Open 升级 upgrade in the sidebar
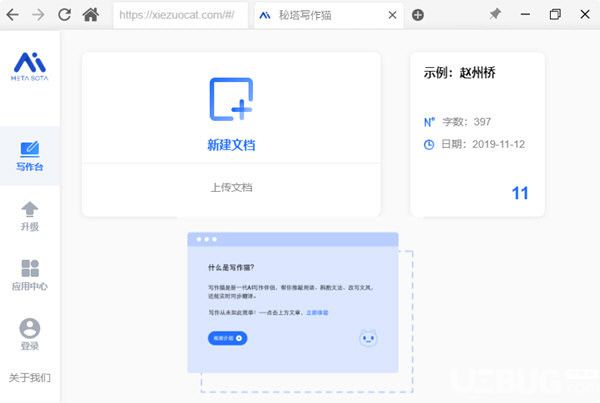The image size is (600, 403). tap(29, 216)
